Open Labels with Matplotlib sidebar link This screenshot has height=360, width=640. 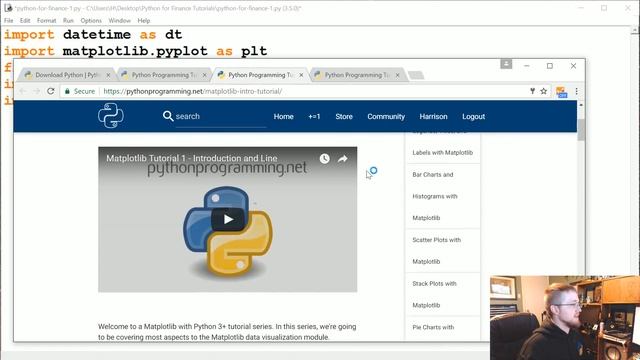point(442,152)
